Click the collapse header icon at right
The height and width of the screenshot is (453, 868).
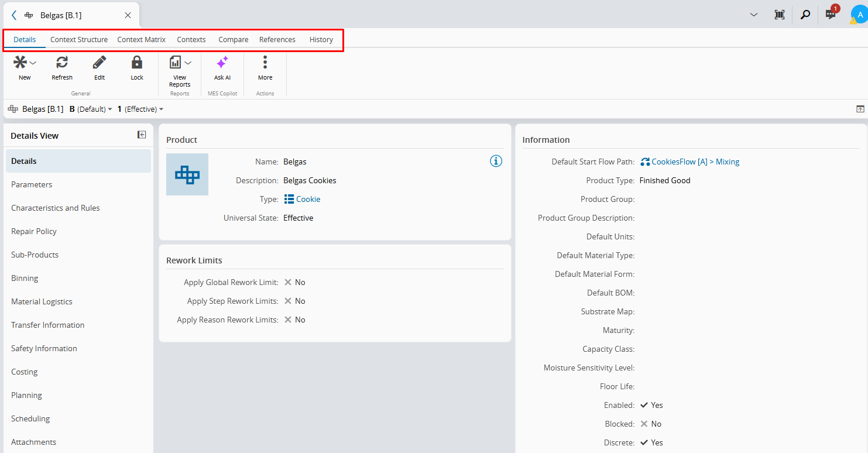pyautogui.click(x=860, y=109)
